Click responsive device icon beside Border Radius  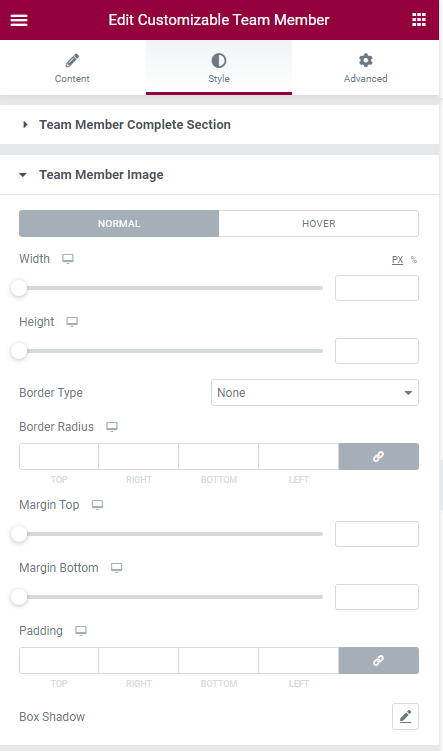point(112,427)
